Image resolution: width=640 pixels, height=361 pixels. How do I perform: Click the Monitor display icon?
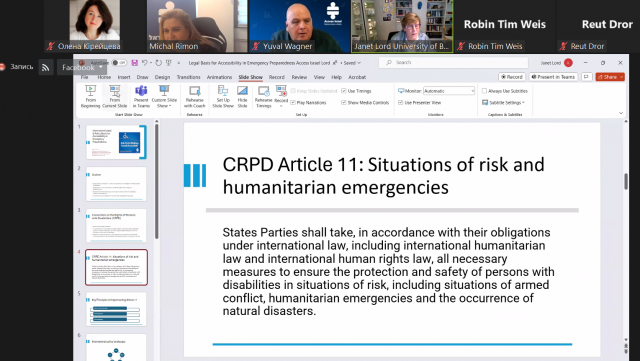(x=401, y=91)
